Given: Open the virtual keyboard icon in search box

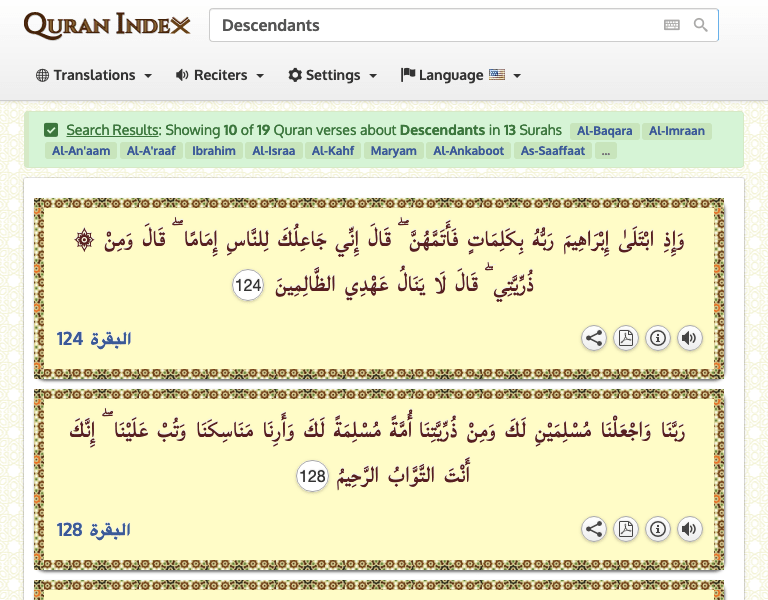Looking at the screenshot, I should 672,25.
